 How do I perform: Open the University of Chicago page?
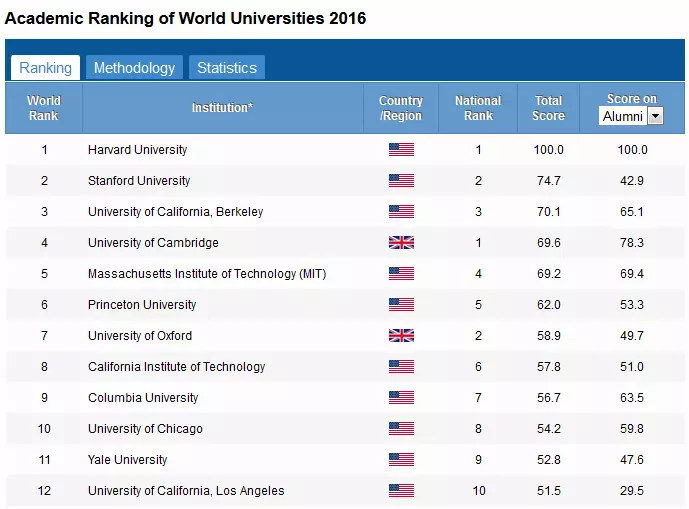[x=145, y=429]
